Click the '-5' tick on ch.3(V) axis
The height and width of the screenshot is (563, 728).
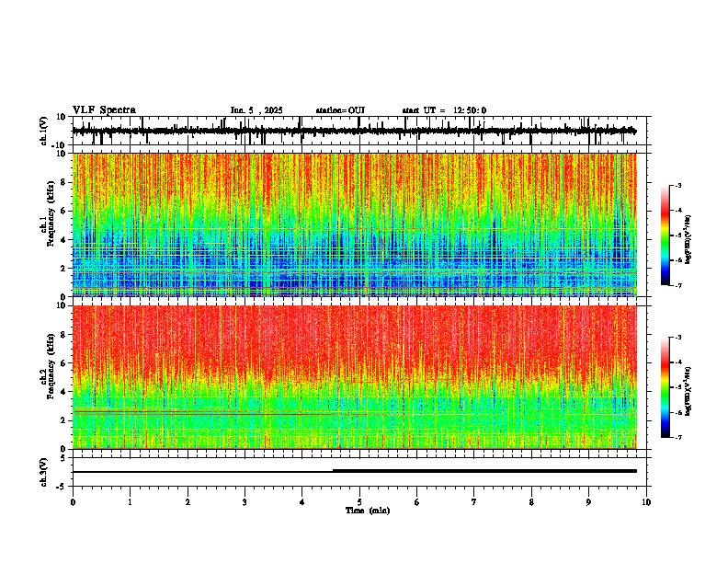point(62,487)
